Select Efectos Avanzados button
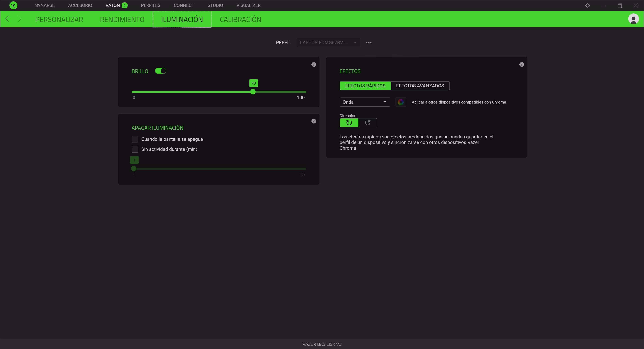The width and height of the screenshot is (644, 349). pyautogui.click(x=420, y=86)
